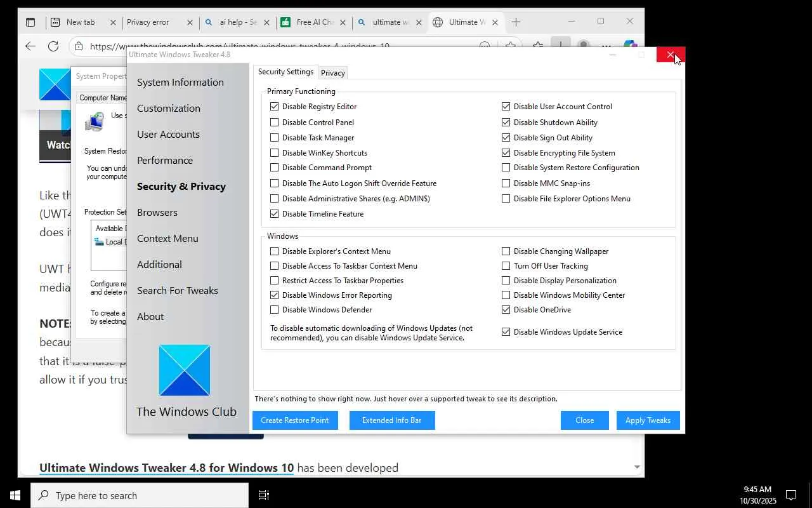812x508 pixels.
Task: Click the tweaker's blue Close button
Action: [585, 420]
